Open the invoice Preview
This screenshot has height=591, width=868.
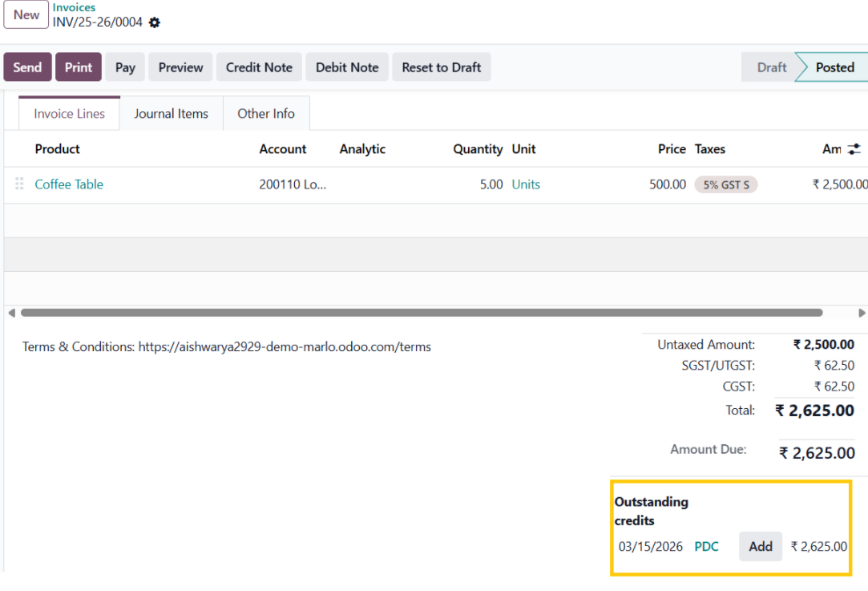point(180,67)
